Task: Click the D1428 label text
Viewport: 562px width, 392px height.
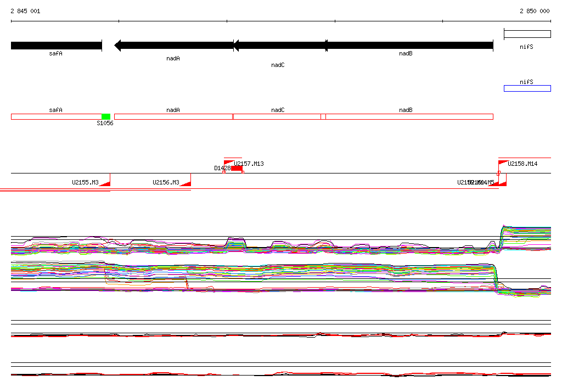Action: tap(222, 168)
